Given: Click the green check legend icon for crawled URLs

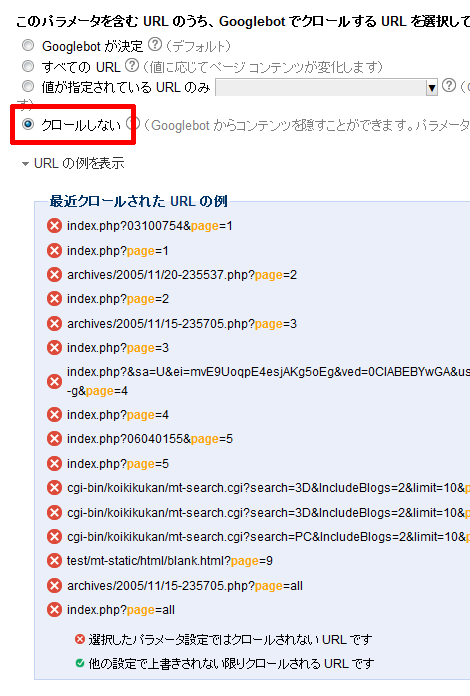Looking at the screenshot, I should pos(80,663).
